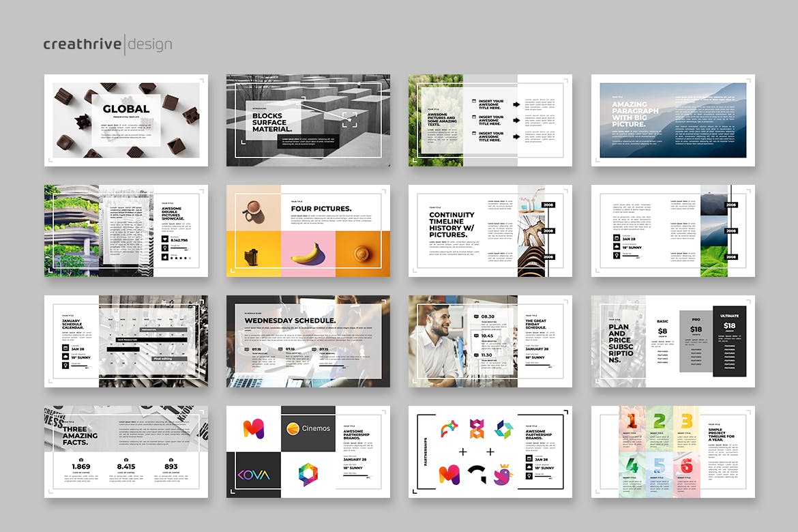Click the creathrive design logo
Viewport: 798px width, 532px height.
[x=108, y=45]
